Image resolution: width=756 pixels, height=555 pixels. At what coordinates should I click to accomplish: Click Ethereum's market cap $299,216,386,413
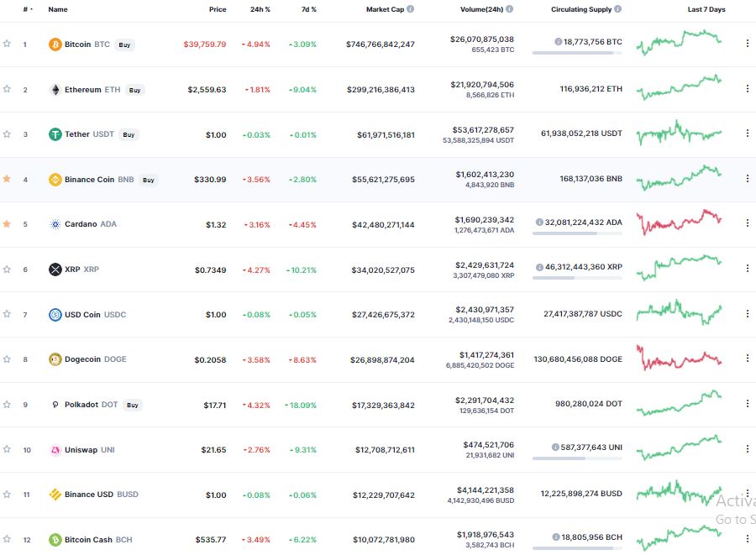[381, 90]
